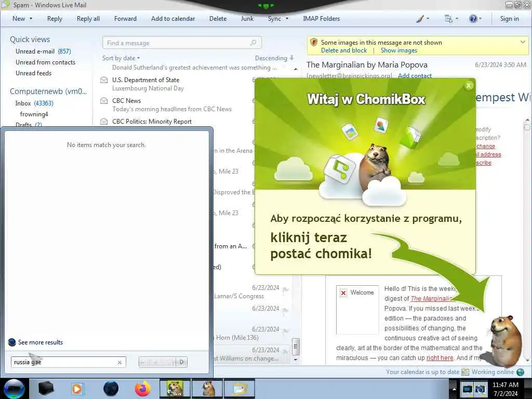Screen dimensions: 532x399
Task: Click the monitor tray icon
Action: [467, 389]
